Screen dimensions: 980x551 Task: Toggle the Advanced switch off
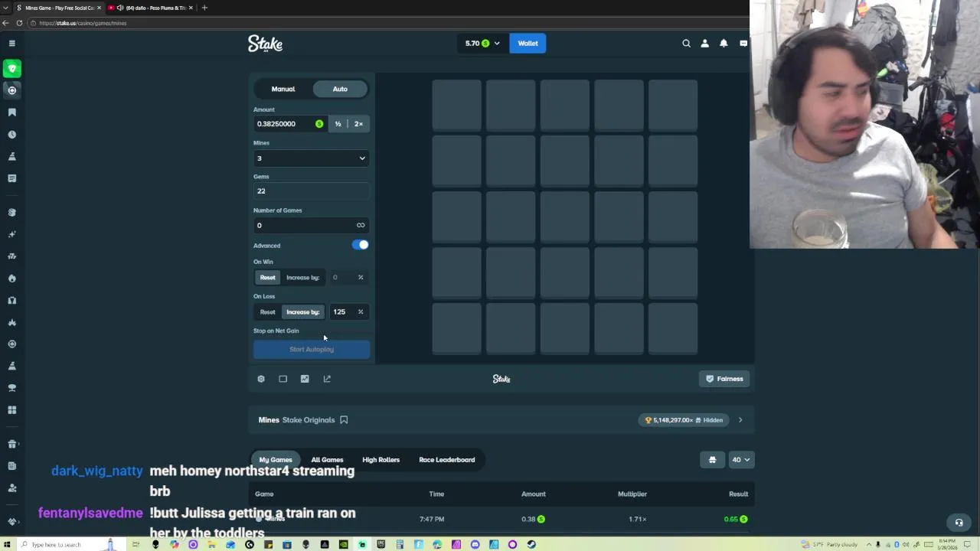[x=361, y=245]
